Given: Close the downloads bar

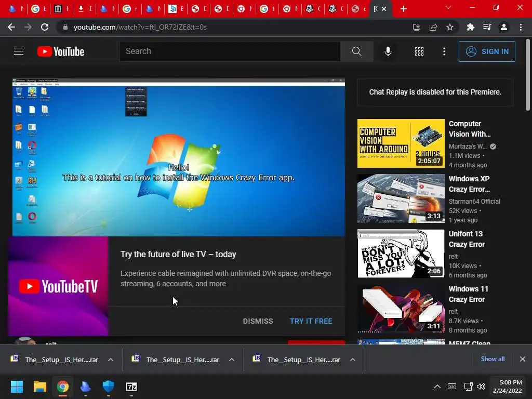Looking at the screenshot, I should coord(523,359).
